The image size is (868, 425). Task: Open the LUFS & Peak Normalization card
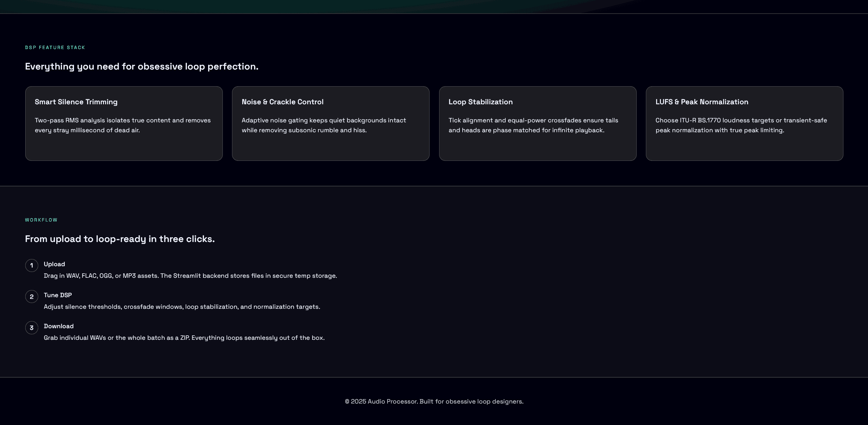[x=744, y=123]
